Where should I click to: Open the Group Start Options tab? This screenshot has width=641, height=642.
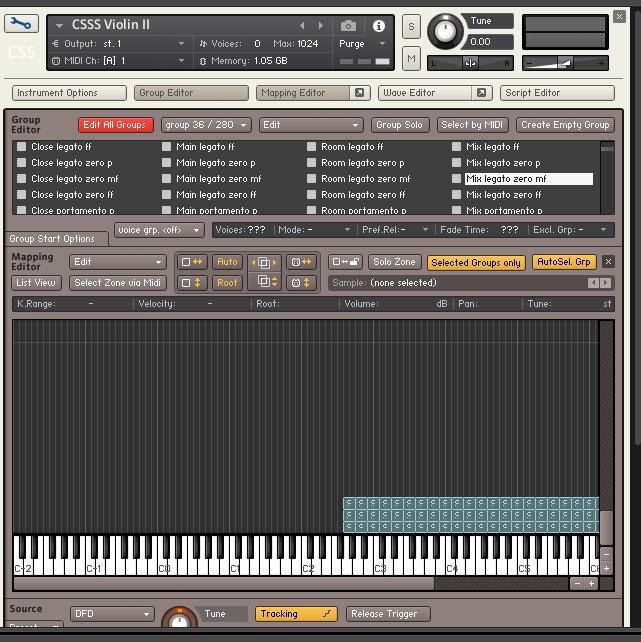[56, 239]
